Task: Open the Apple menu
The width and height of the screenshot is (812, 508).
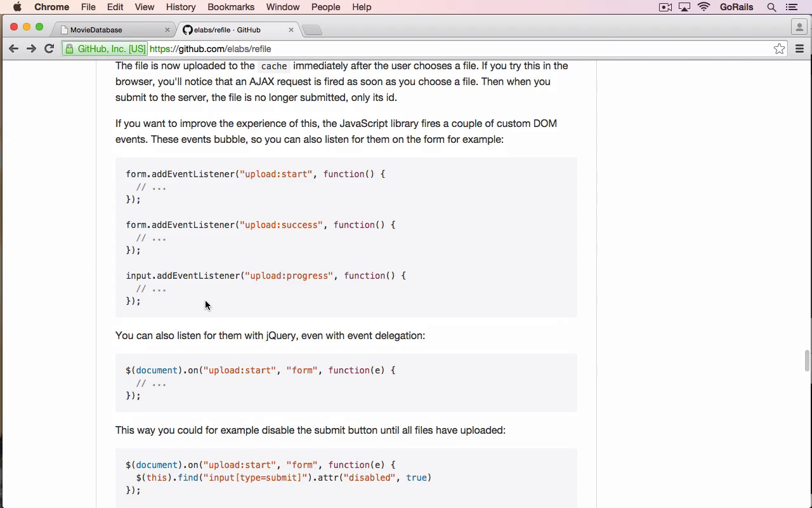Action: click(x=17, y=7)
